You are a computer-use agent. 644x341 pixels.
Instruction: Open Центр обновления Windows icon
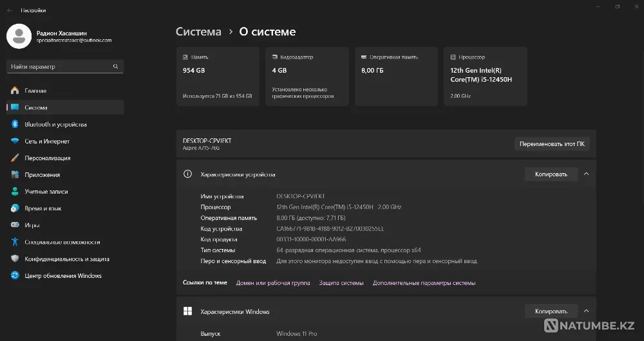(15, 275)
